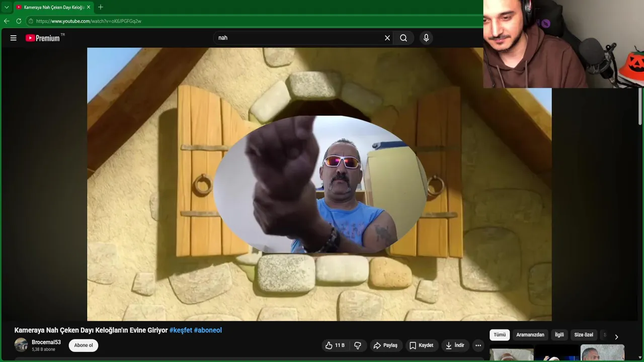Run search with the magnifier button

pyautogui.click(x=404, y=38)
